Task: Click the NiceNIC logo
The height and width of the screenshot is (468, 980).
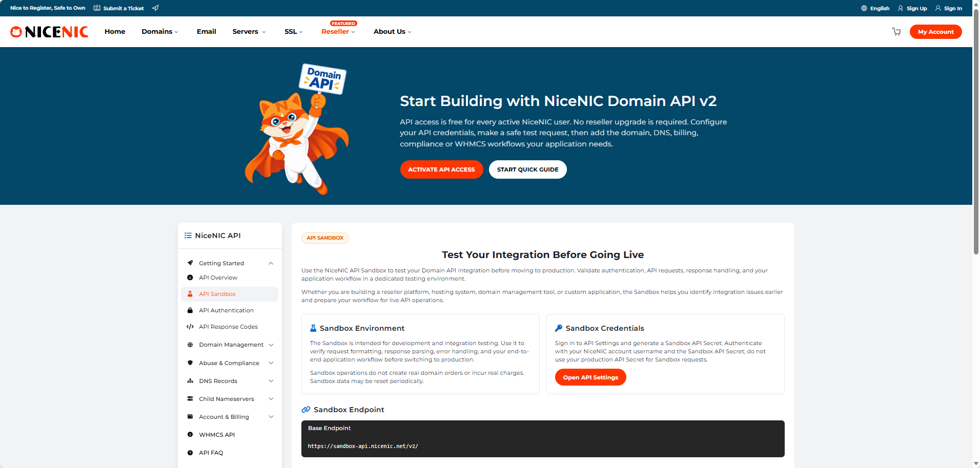Action: (49, 32)
